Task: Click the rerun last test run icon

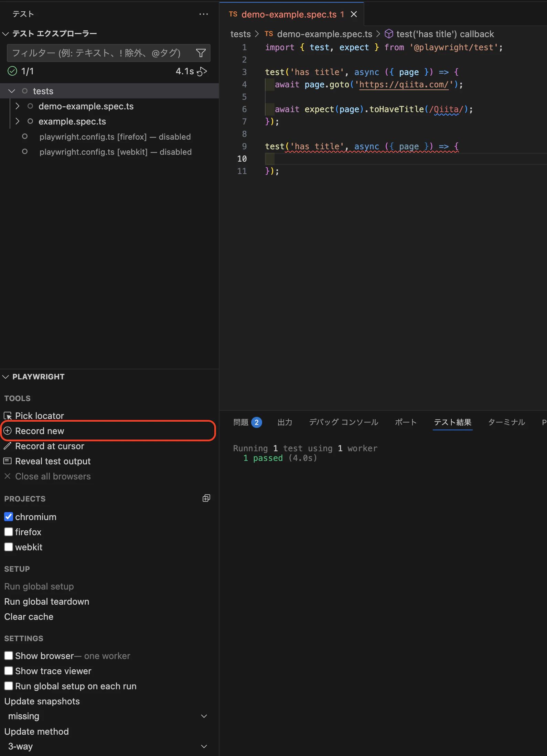Action: click(202, 71)
